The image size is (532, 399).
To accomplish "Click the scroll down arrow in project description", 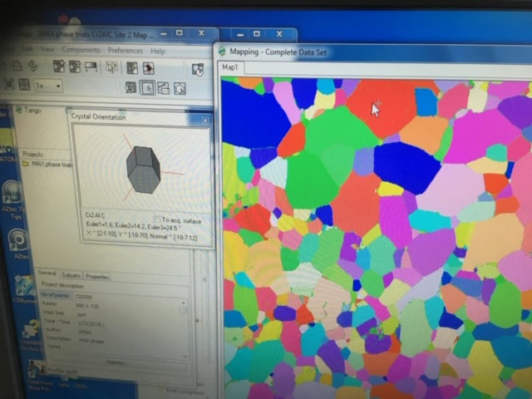I will pyautogui.click(x=185, y=356).
